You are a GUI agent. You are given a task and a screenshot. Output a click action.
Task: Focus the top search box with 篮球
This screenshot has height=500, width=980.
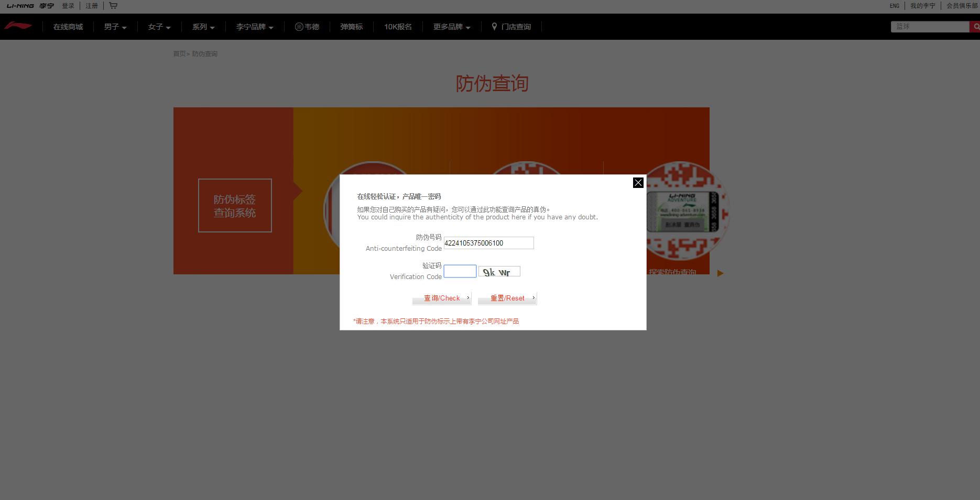click(x=930, y=27)
